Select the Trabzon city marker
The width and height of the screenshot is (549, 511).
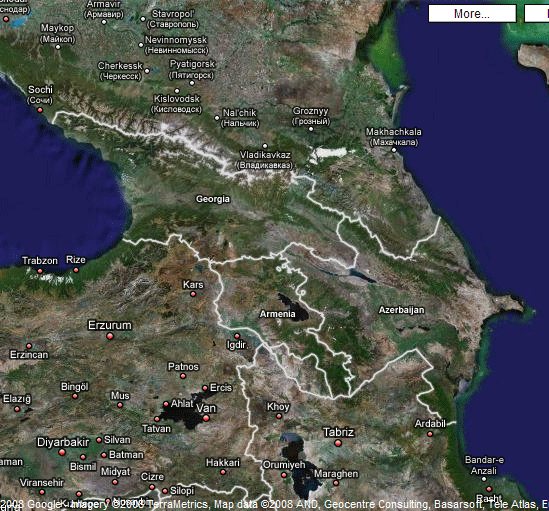pyautogui.click(x=40, y=271)
